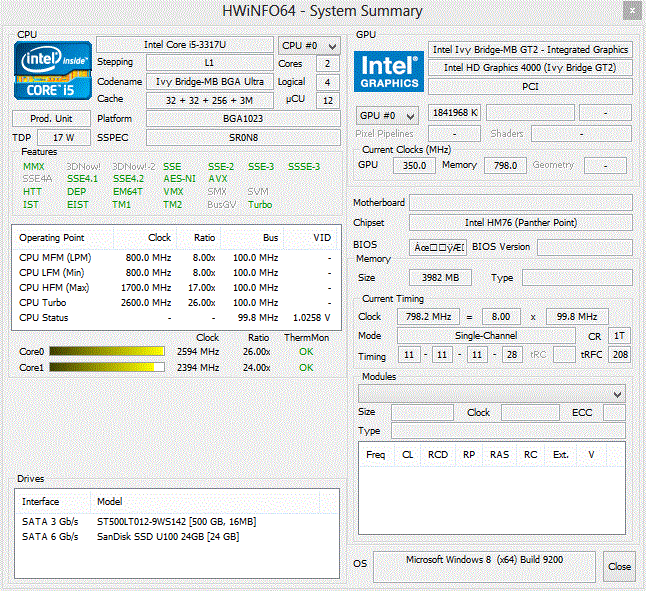The image size is (646, 591).
Task: Click the PCI bus field
Action: [x=530, y=86]
